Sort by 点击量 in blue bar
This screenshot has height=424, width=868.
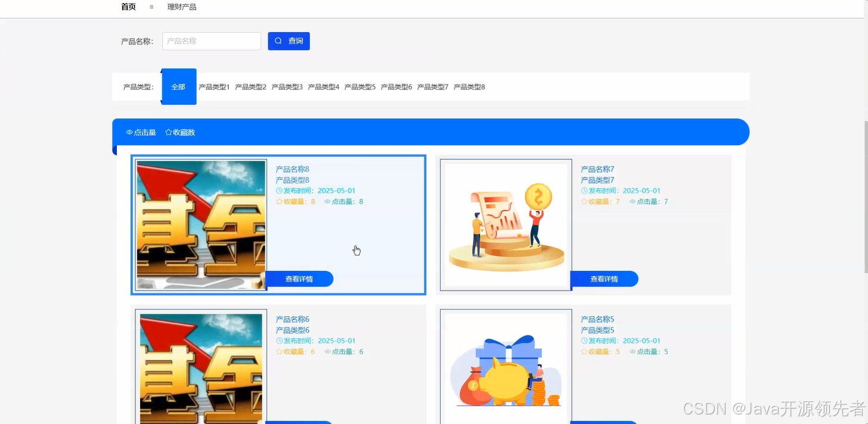(141, 132)
